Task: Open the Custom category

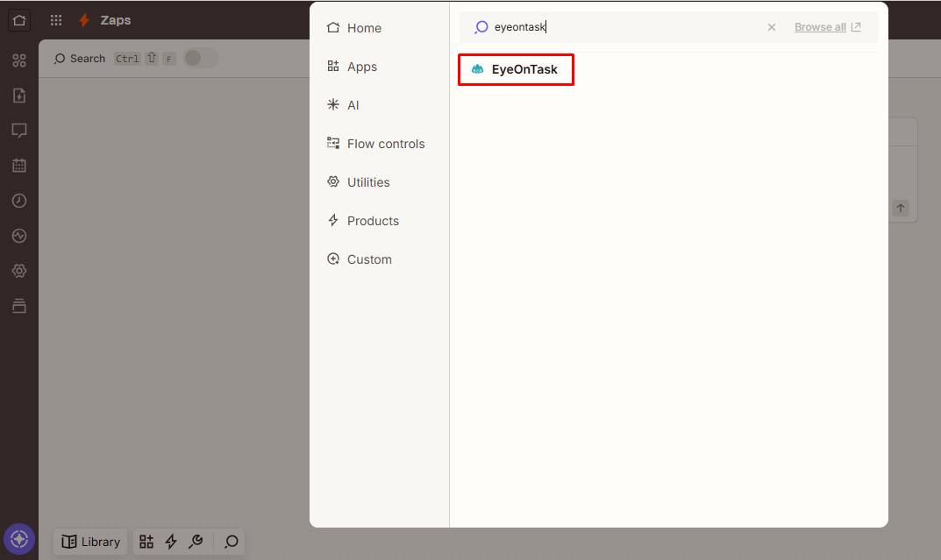Action: [368, 259]
